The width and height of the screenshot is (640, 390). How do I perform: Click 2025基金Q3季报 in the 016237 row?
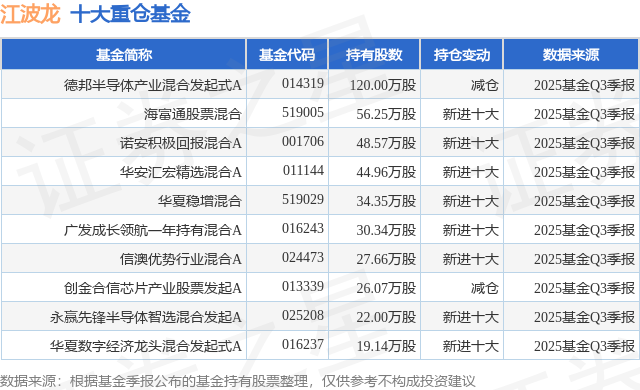coord(584,346)
